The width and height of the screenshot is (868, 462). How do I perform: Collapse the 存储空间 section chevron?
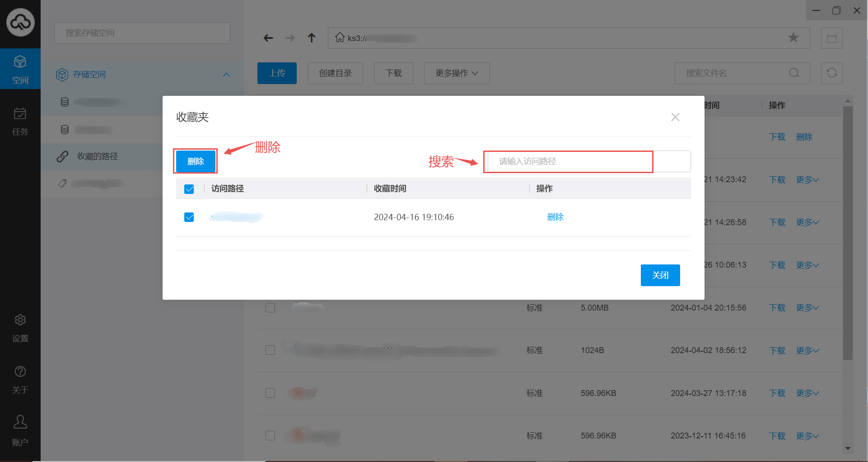pos(227,75)
